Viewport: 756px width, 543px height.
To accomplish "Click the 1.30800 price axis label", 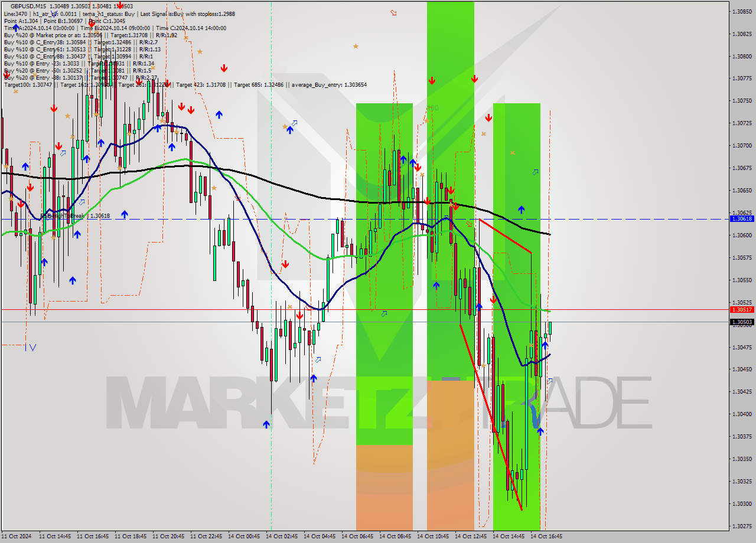I will (742, 56).
